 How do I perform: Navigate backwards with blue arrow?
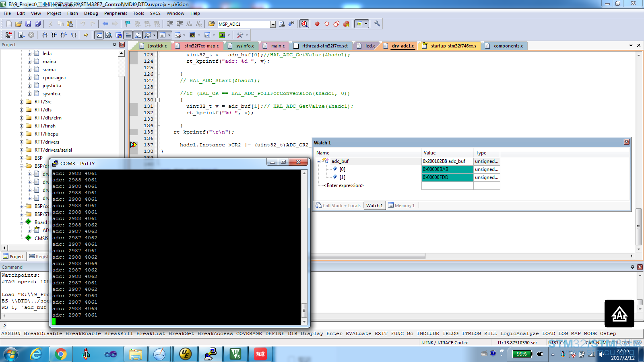(x=105, y=24)
